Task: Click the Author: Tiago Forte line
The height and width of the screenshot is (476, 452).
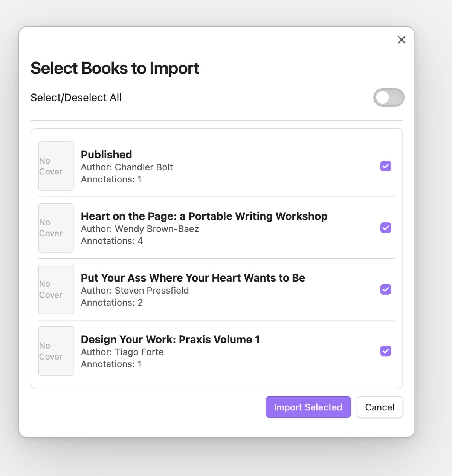Action: 122,352
